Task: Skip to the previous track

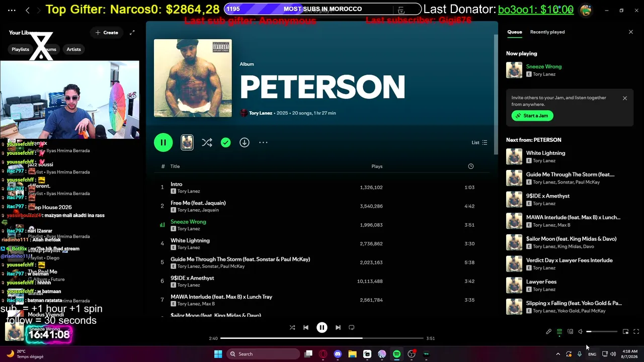Action: [x=305, y=327]
